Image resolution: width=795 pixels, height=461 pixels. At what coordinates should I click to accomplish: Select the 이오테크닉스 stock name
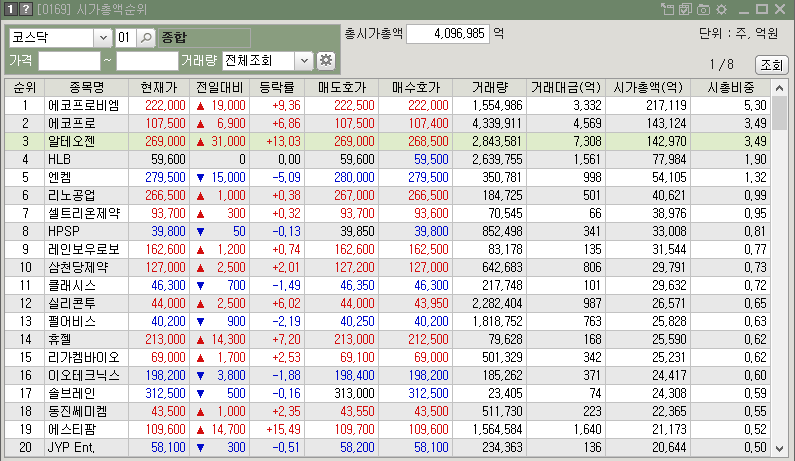tap(84, 376)
